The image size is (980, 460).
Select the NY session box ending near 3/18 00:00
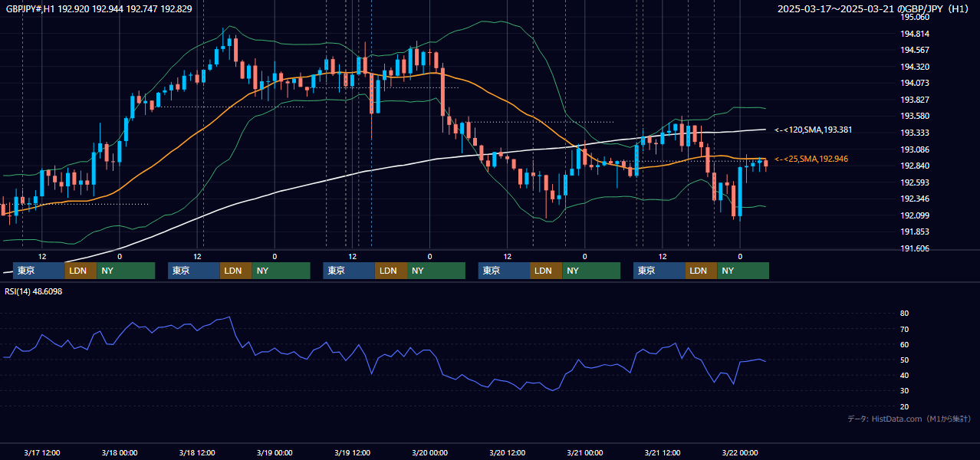126,271
